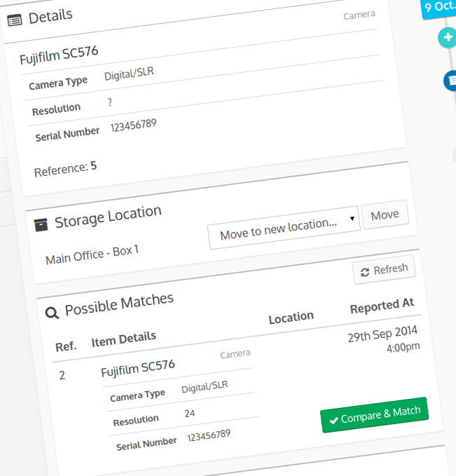The height and width of the screenshot is (476, 456).
Task: Click the Item Details column header
Action: coord(124,339)
